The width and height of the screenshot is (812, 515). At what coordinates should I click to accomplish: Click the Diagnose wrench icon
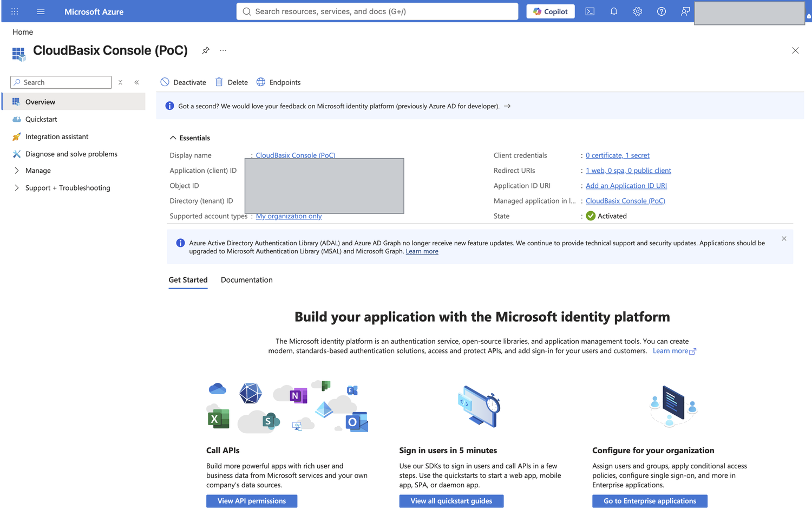[16, 154]
